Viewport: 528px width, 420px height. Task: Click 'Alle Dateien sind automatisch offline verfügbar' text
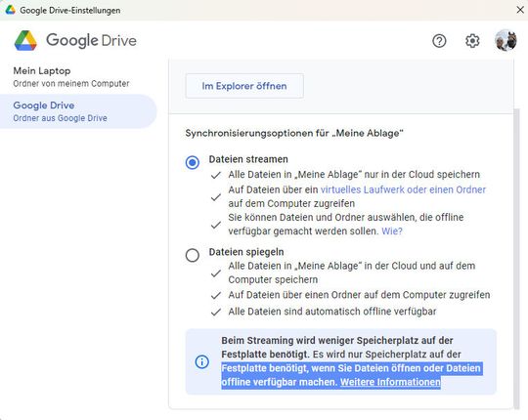click(332, 312)
